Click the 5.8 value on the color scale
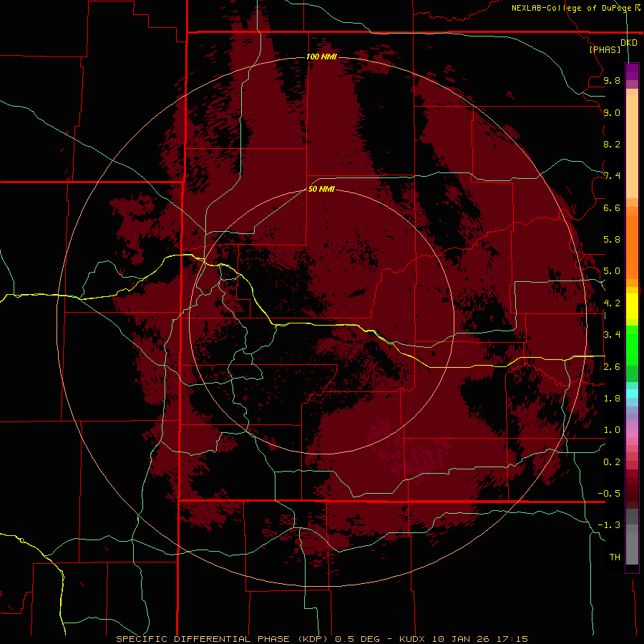 point(612,240)
